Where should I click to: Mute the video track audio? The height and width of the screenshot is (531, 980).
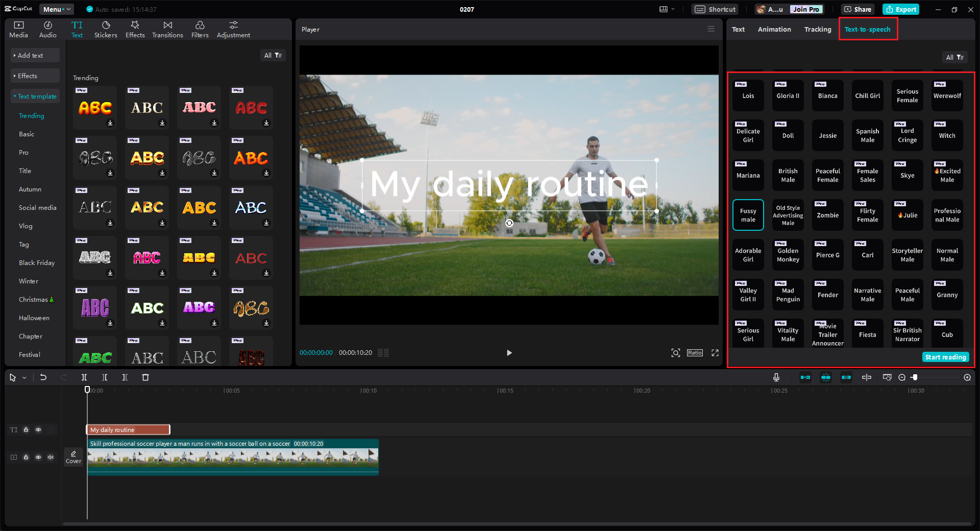pos(51,457)
